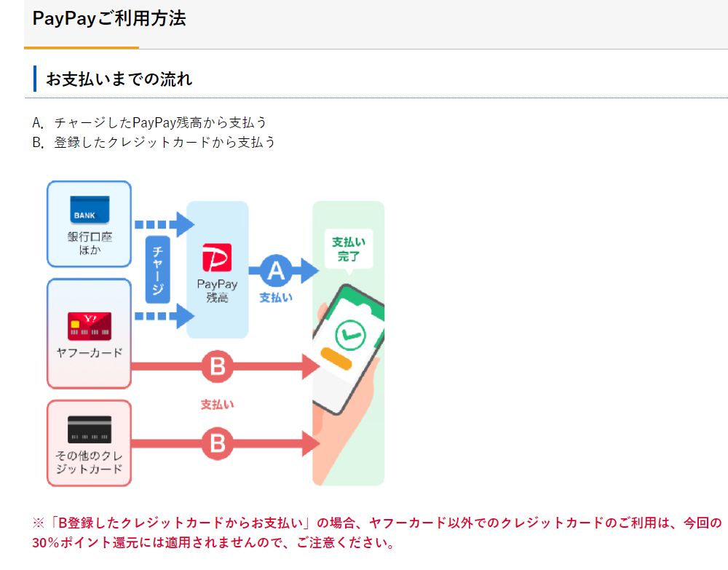Click the blue BANK icon

pyautogui.click(x=90, y=209)
